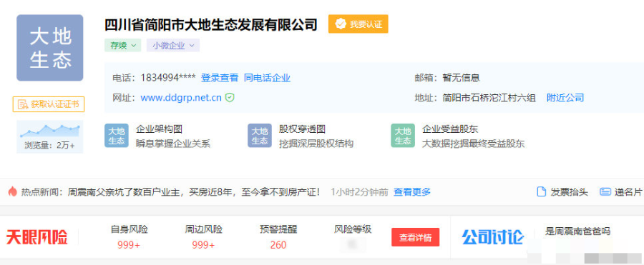Click the 获取认证证书 button
This screenshot has width=644, height=265.
coord(49,104)
